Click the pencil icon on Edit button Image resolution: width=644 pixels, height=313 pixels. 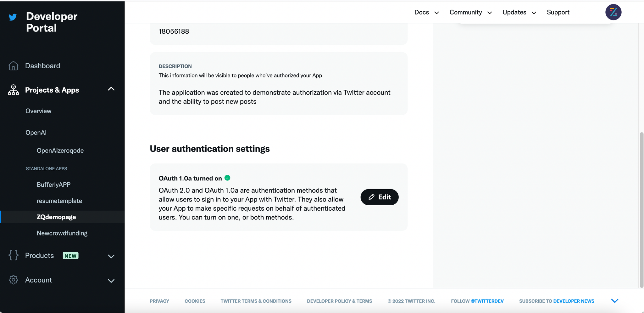tap(371, 197)
